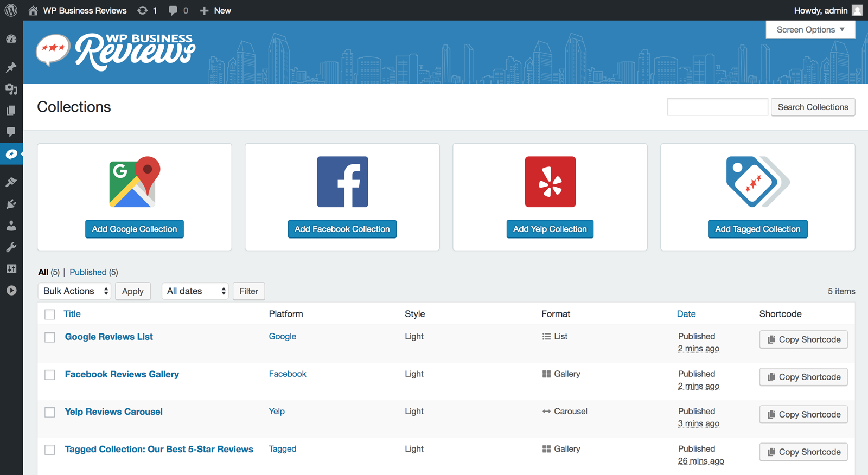Open Tools wrench icon in sidebar
The height and width of the screenshot is (475, 868).
[11, 247]
